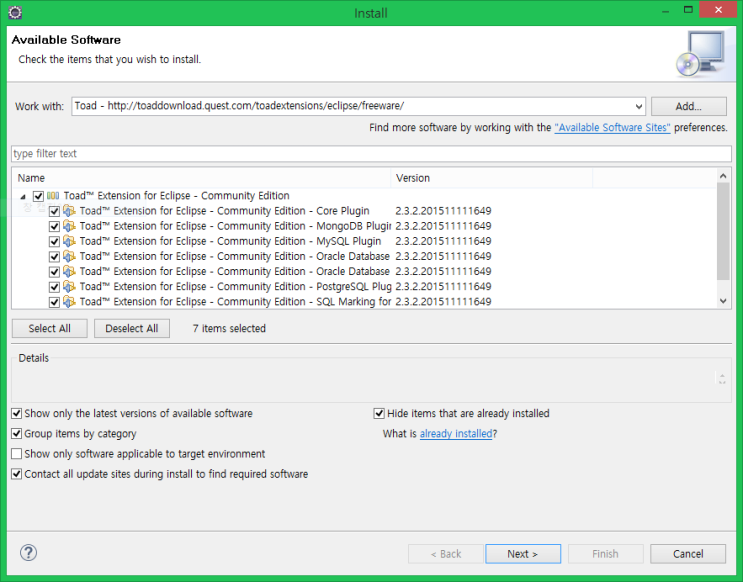Click the Name column header

point(201,178)
